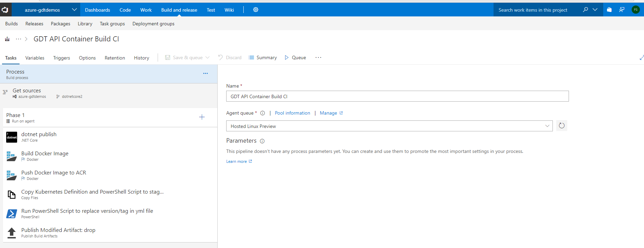Switch to the Retention tab
This screenshot has width=644, height=248.
(115, 58)
